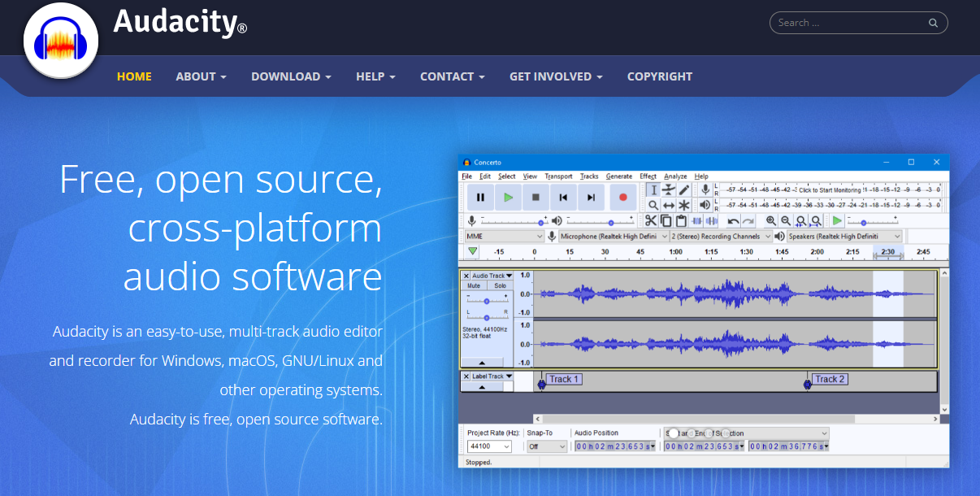The height and width of the screenshot is (496, 980).
Task: Click the green Play button
Action: pos(508,197)
